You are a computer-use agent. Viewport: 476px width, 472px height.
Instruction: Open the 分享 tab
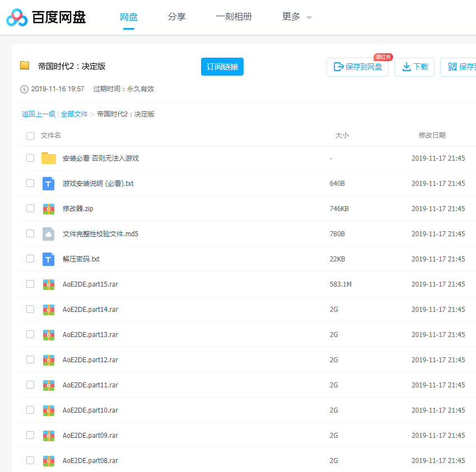click(176, 17)
